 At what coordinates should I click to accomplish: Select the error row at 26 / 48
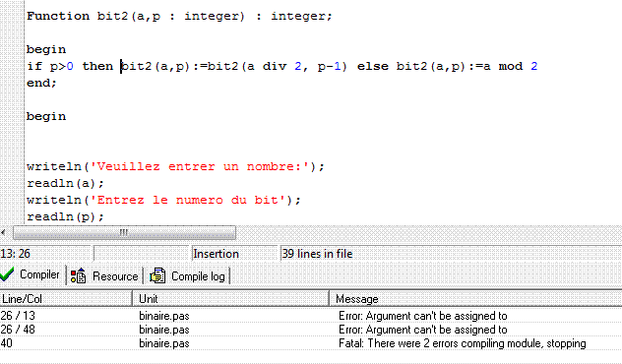pyautogui.click(x=311, y=330)
